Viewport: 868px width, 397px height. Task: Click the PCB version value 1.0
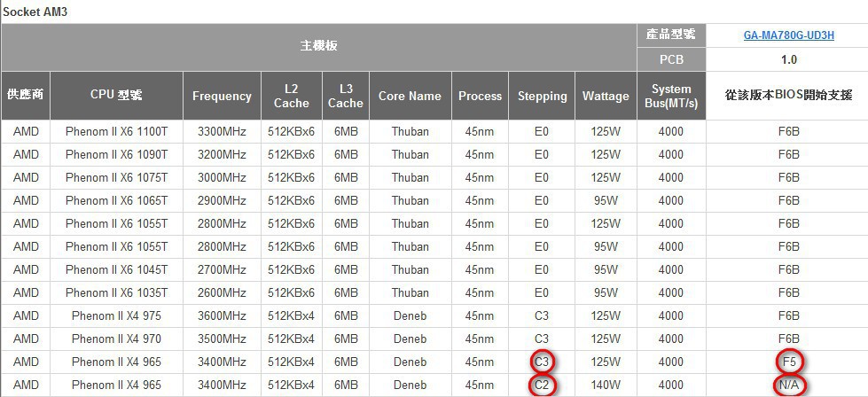point(789,59)
